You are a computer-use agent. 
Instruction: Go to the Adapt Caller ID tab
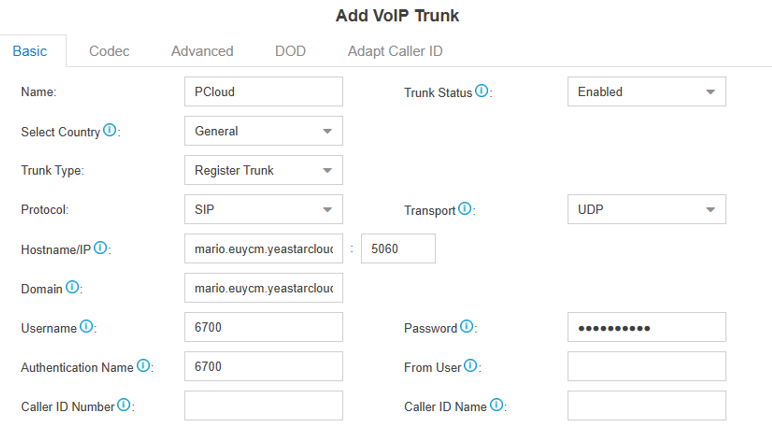tap(395, 51)
